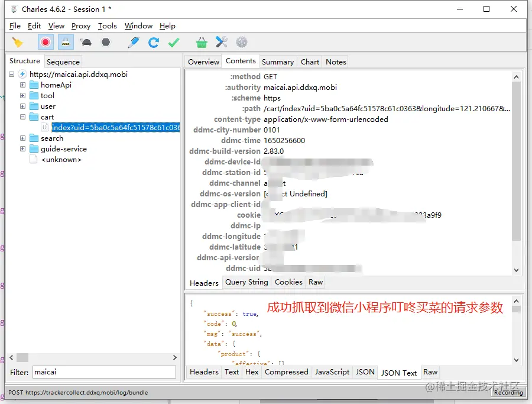This screenshot has width=532, height=404.
Task: Show response Compressed tab
Action: tap(286, 372)
